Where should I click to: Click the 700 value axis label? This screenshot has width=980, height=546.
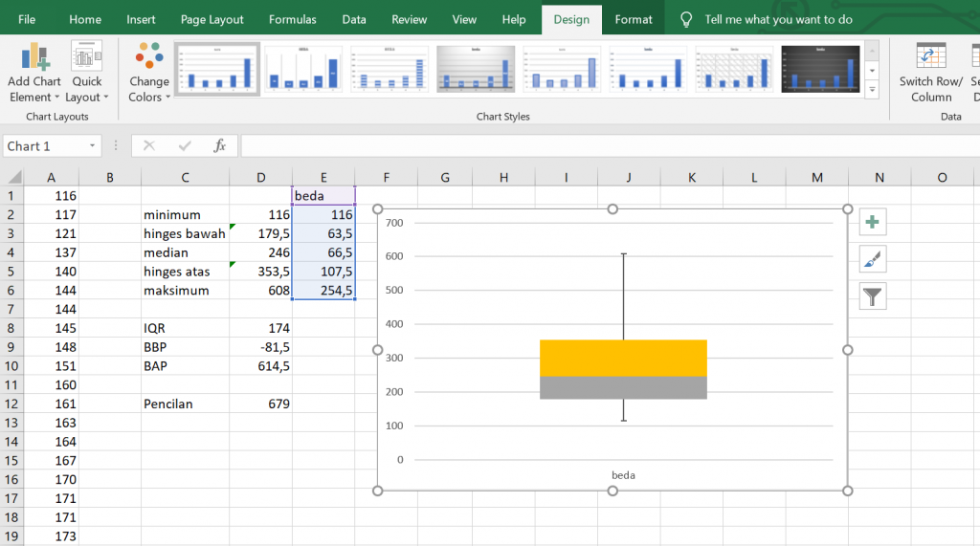point(394,223)
